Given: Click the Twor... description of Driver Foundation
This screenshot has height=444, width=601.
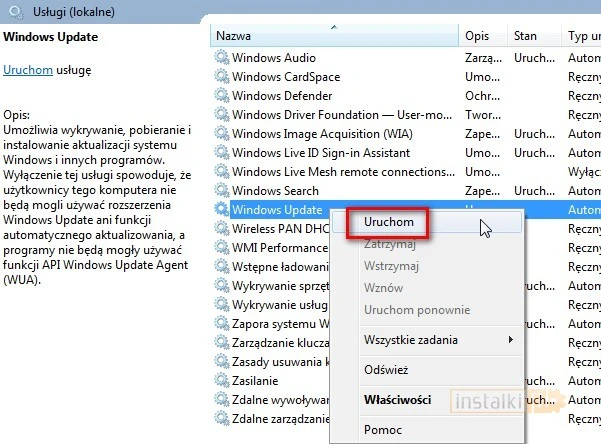Looking at the screenshot, I should point(483,115).
